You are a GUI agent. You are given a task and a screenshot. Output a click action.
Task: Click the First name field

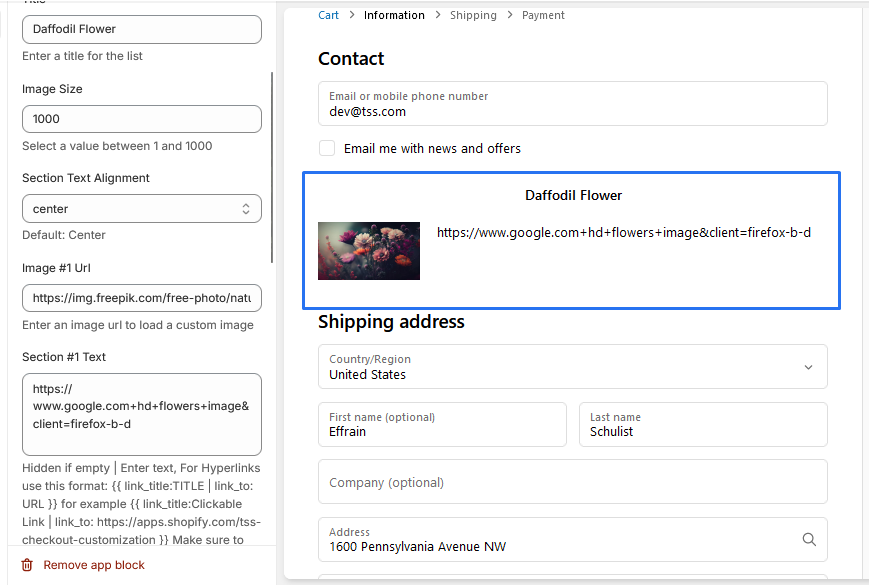(442, 424)
